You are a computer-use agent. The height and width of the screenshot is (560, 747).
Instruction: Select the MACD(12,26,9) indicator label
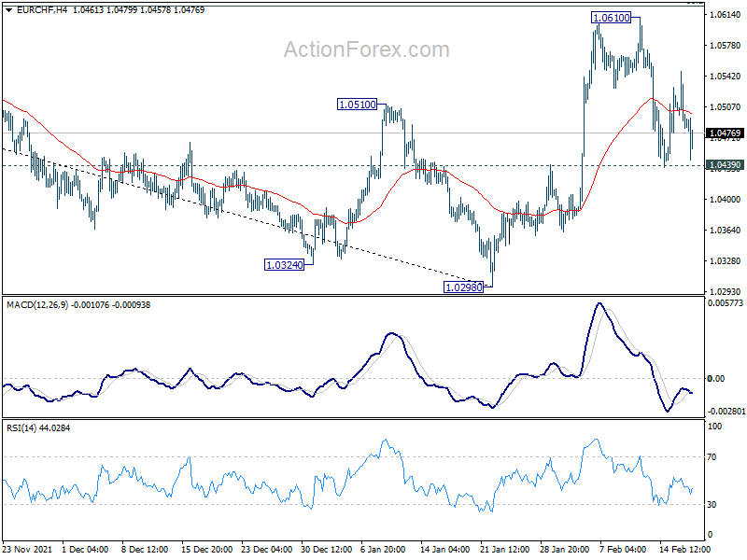[37, 305]
